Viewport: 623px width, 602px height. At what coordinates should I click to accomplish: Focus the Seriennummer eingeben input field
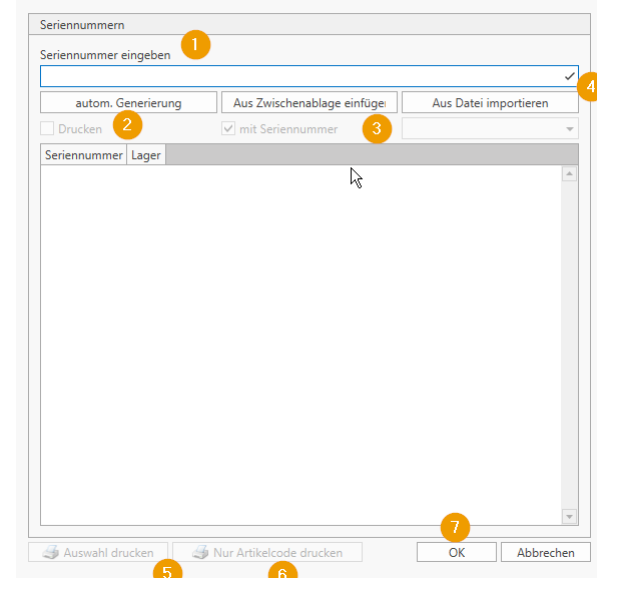300,76
